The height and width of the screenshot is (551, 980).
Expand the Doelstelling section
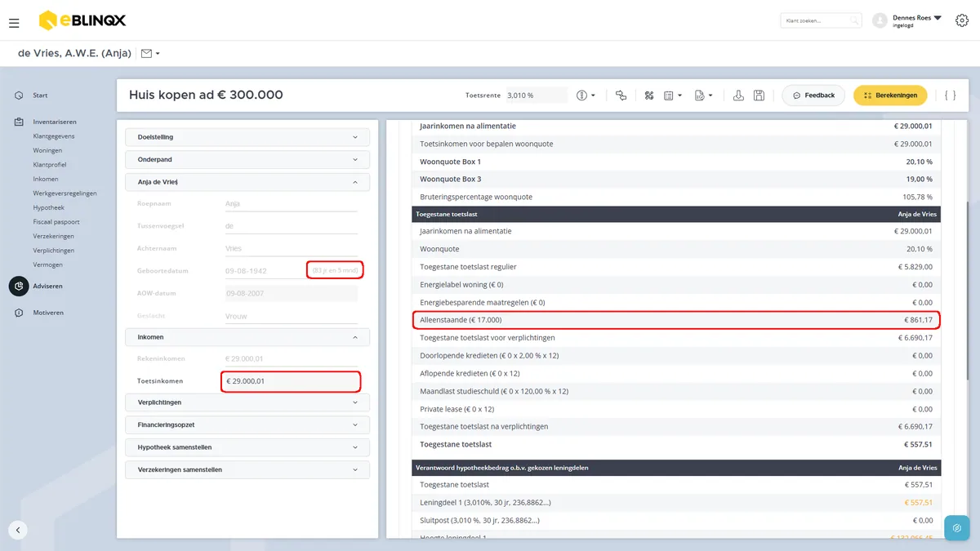point(247,137)
